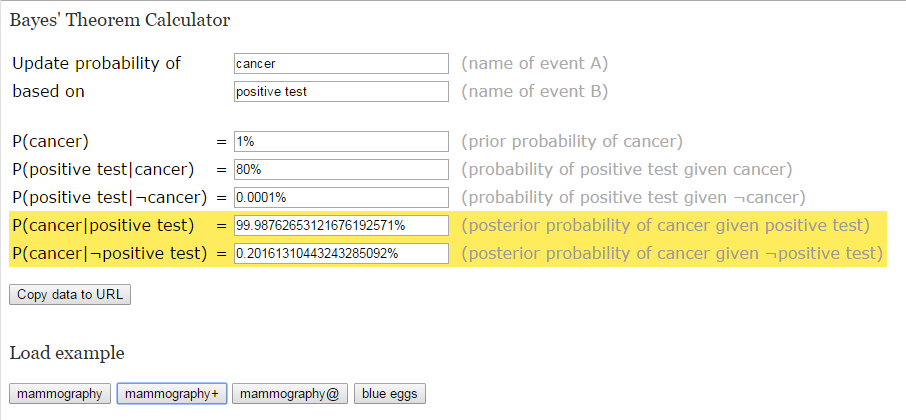Click the 'Update probability of' label
The height and width of the screenshot is (420, 906).
tap(96, 63)
